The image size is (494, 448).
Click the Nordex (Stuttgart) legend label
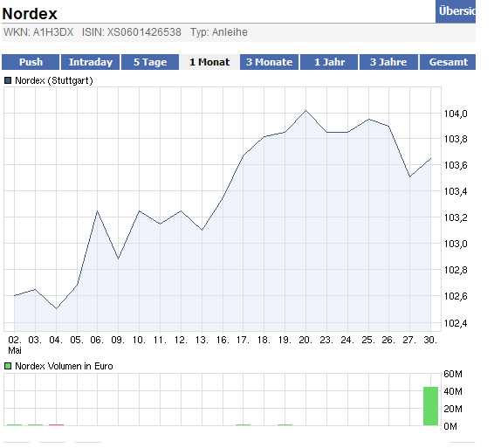[x=54, y=80]
